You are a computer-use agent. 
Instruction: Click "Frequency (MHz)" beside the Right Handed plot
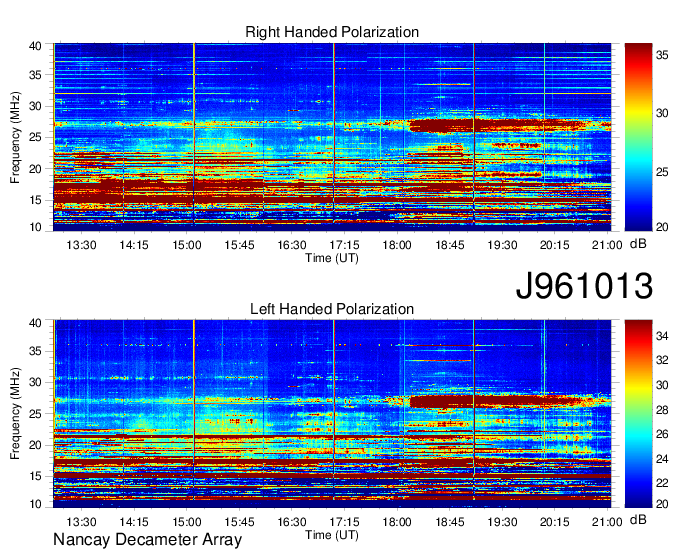(x=15, y=137)
